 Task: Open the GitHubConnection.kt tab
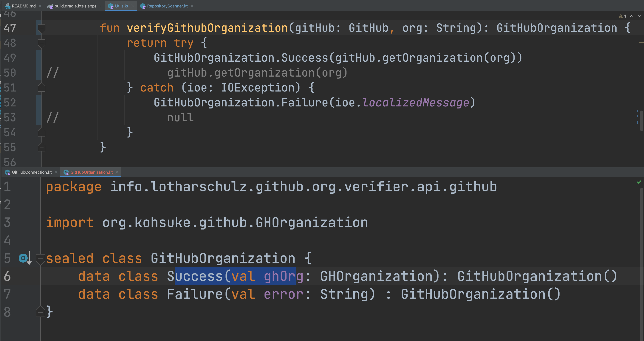pos(32,172)
